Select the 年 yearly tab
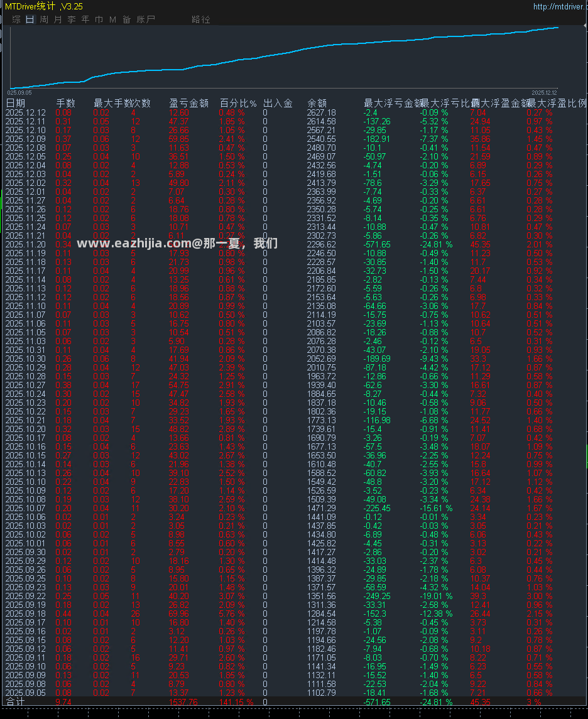Screen dimensions: 588x719 click(85, 19)
